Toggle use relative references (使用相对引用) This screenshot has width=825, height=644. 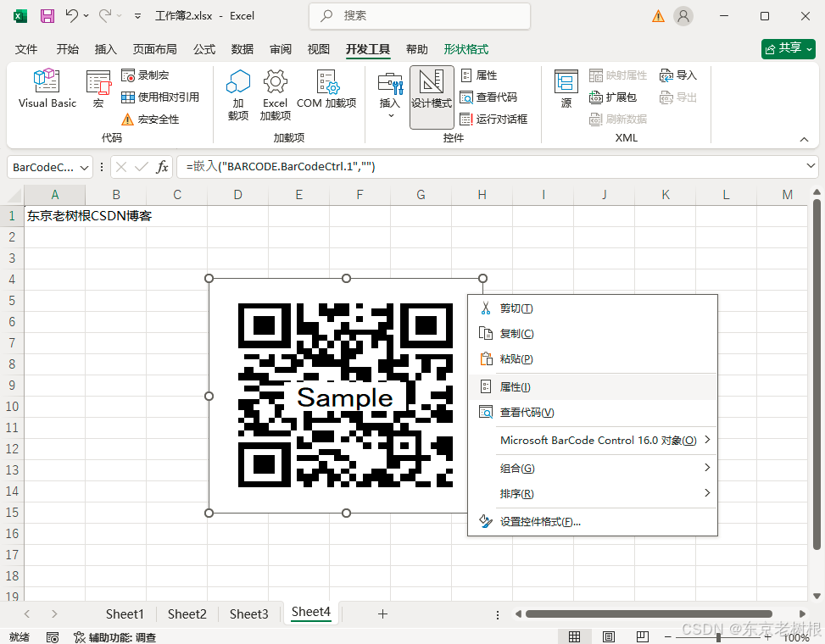click(x=160, y=97)
